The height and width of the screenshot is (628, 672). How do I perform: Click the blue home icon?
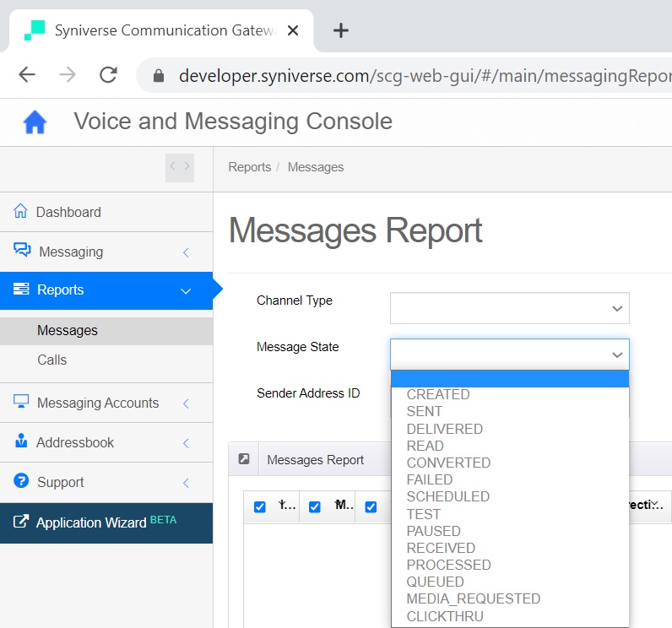coord(35,122)
